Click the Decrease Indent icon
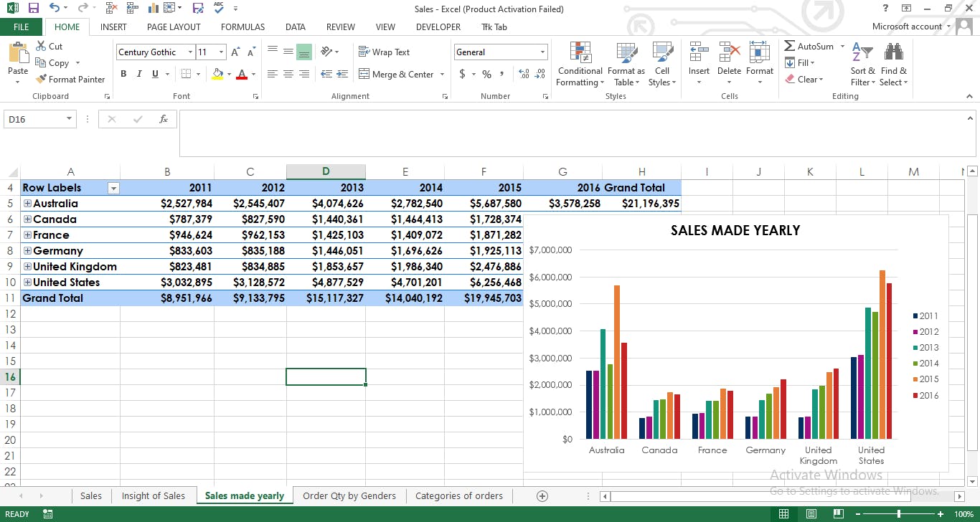 click(326, 74)
